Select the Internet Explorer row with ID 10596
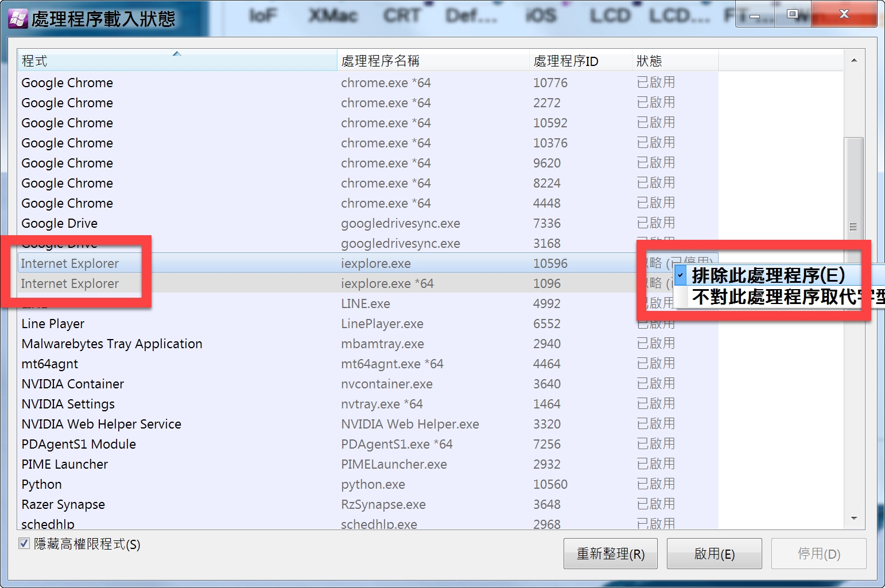The image size is (885, 588). click(x=367, y=263)
